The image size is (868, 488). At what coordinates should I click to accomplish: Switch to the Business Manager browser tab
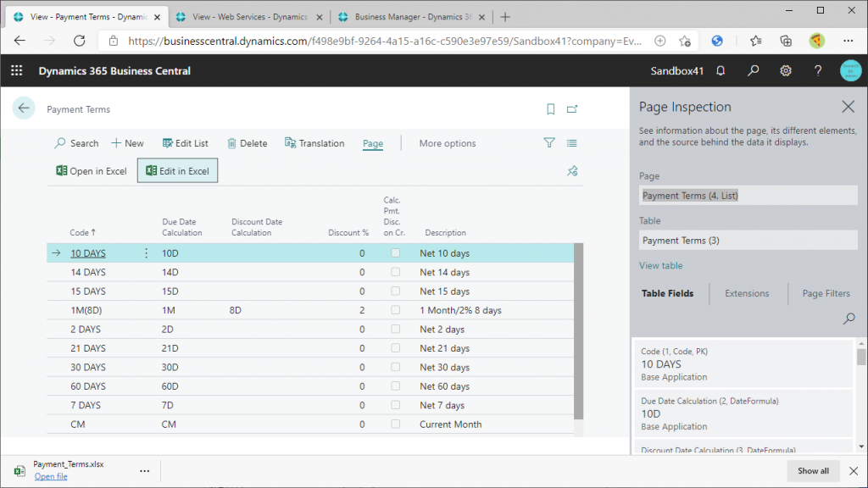click(x=412, y=17)
